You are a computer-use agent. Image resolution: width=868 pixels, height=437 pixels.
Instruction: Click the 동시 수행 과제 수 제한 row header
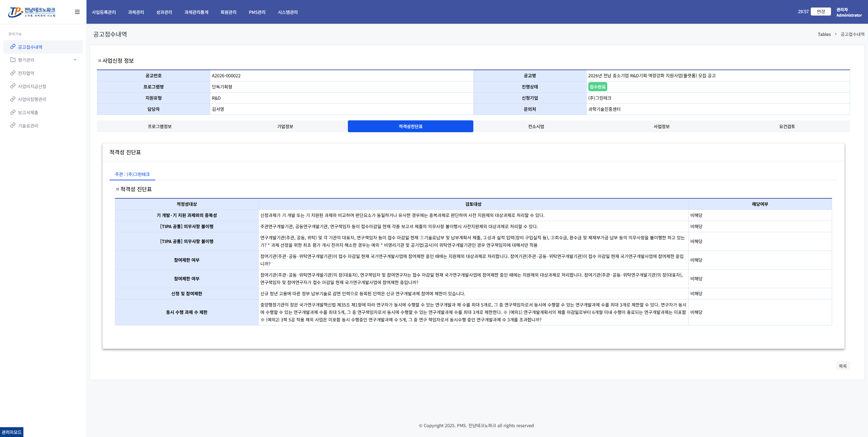pos(187,312)
